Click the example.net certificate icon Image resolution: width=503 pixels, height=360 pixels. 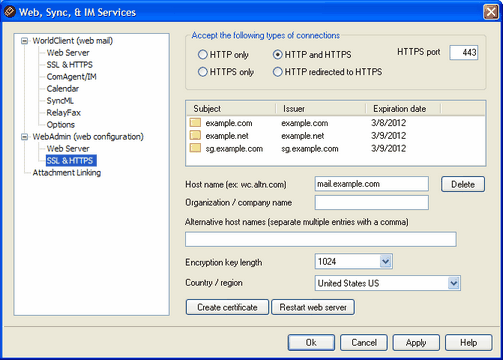[x=195, y=135]
